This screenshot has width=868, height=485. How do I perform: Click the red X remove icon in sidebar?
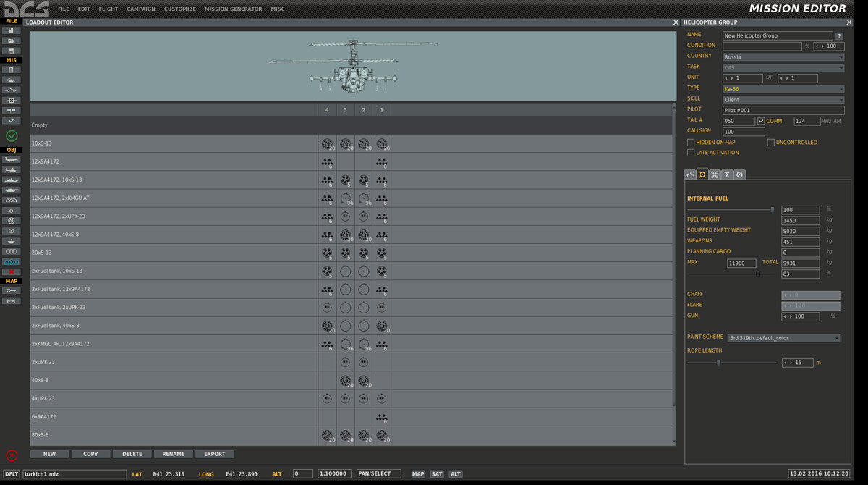[x=11, y=271]
